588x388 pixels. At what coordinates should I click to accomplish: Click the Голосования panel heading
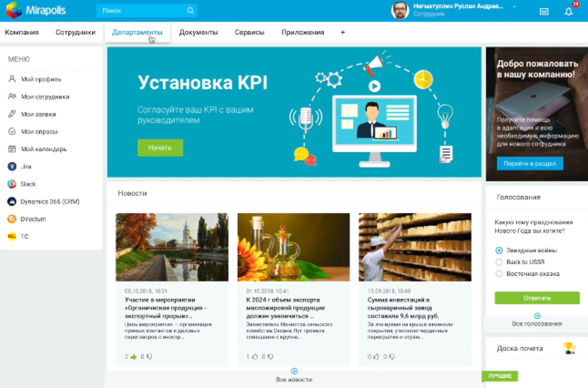518,197
